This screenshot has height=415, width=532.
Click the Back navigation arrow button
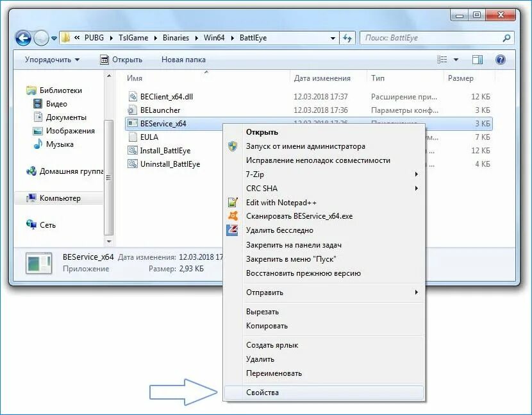coord(24,38)
